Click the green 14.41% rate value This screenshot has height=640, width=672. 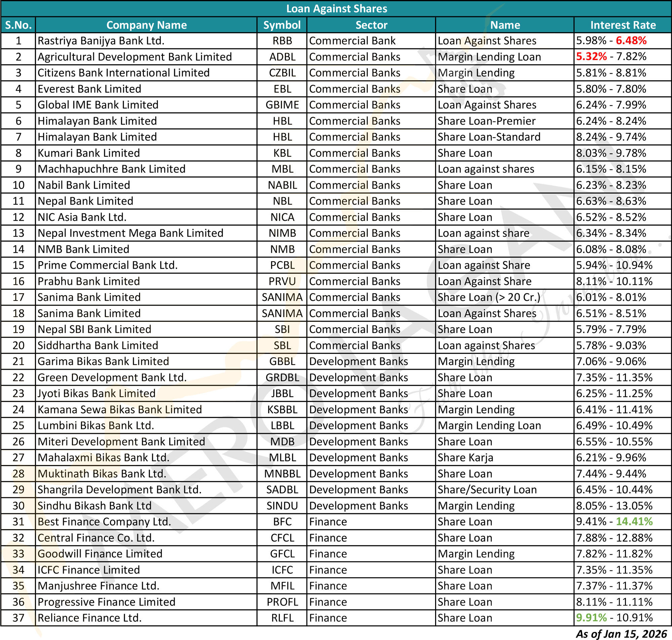(x=634, y=521)
